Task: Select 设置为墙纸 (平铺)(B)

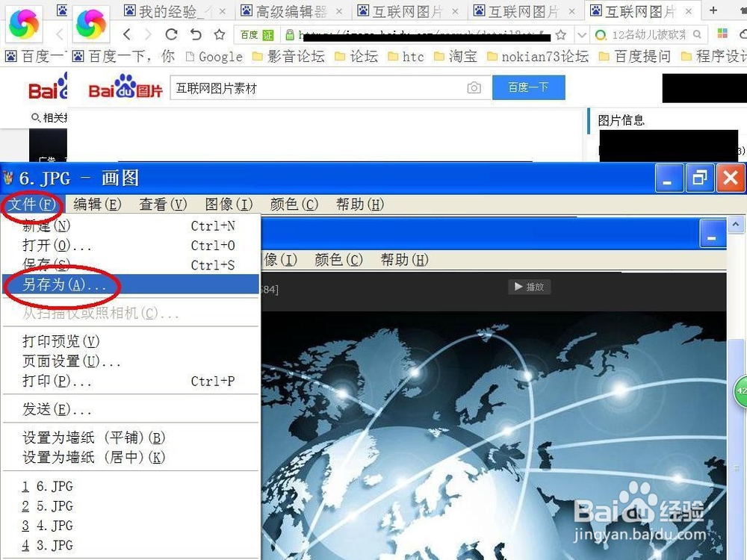Action: click(x=131, y=437)
